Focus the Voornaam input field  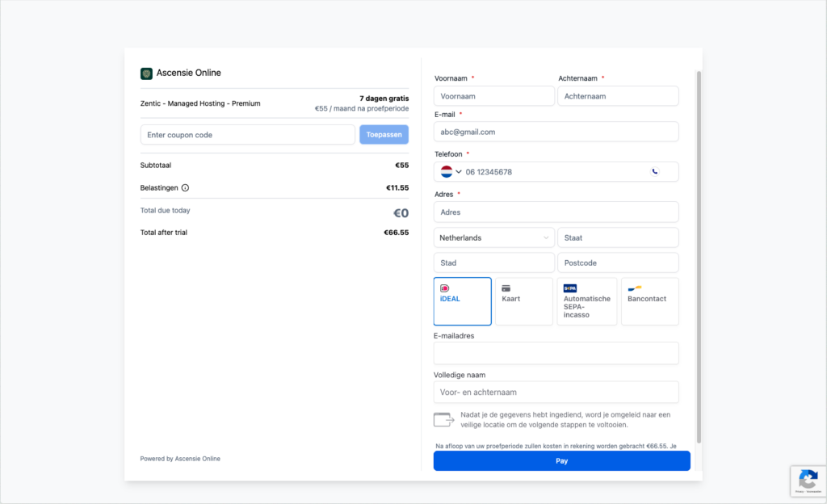(493, 96)
